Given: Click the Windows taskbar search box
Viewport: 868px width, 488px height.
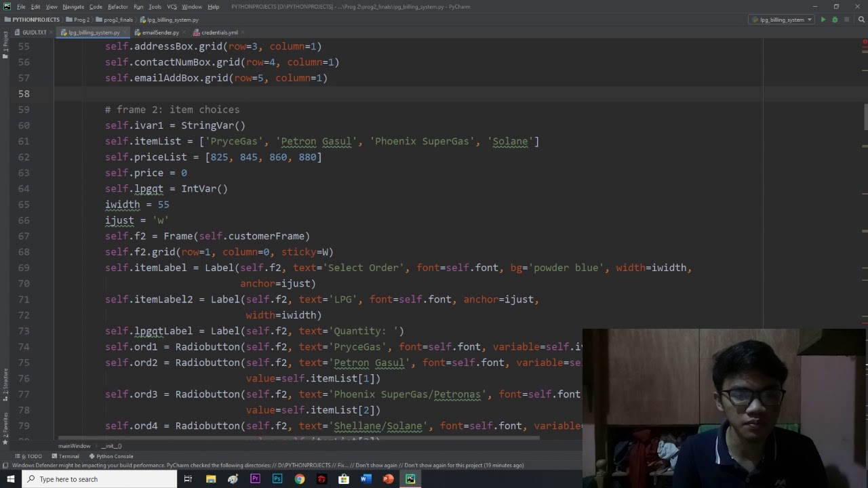Looking at the screenshot, I should click(x=99, y=479).
